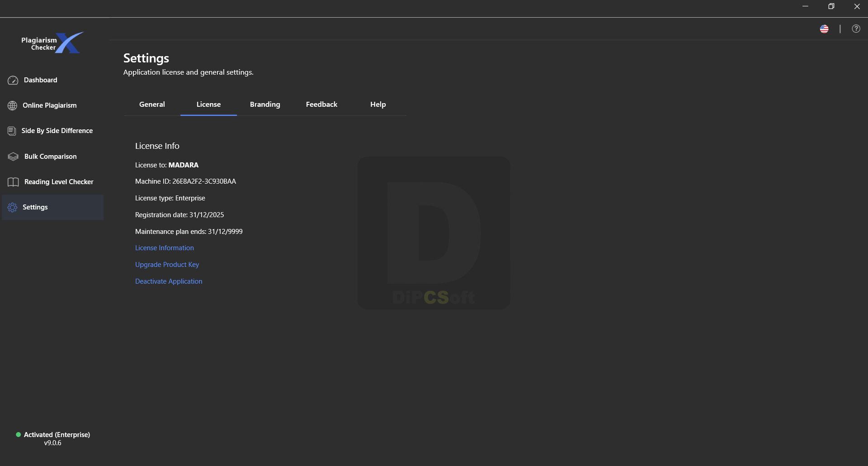Open the Branding tab
Screen dimensions: 868x466
click(265, 105)
